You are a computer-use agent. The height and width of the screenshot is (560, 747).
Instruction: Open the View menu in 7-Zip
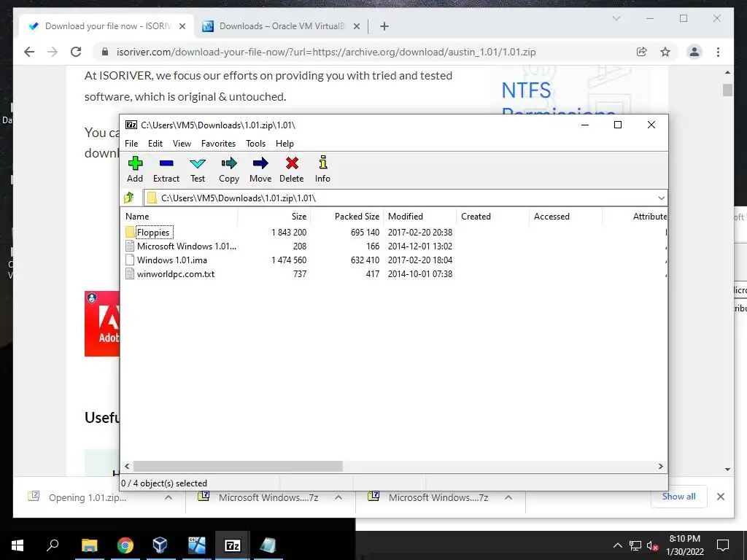click(182, 144)
